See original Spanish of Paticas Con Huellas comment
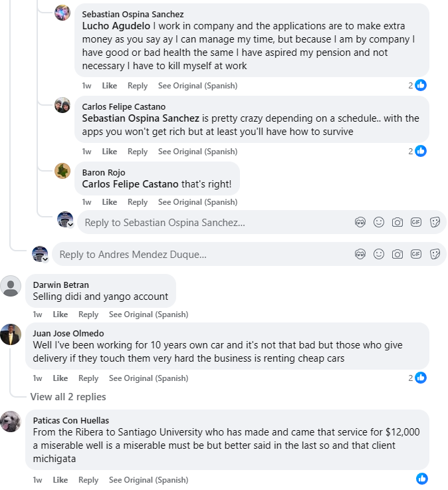 (x=148, y=479)
